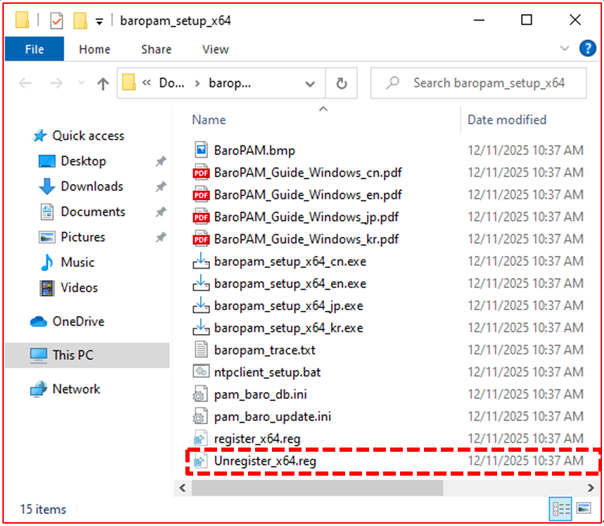Click the scroll right arrow

[591, 488]
